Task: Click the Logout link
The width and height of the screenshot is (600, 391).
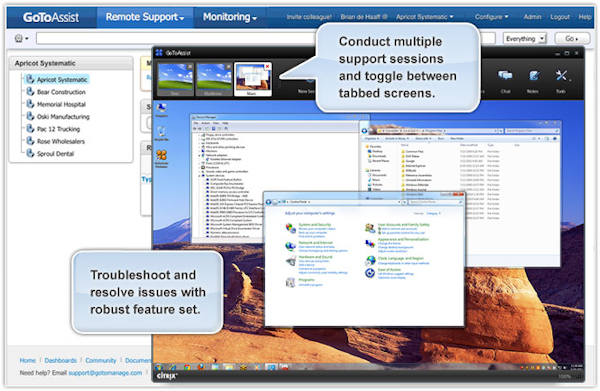Action: 560,17
